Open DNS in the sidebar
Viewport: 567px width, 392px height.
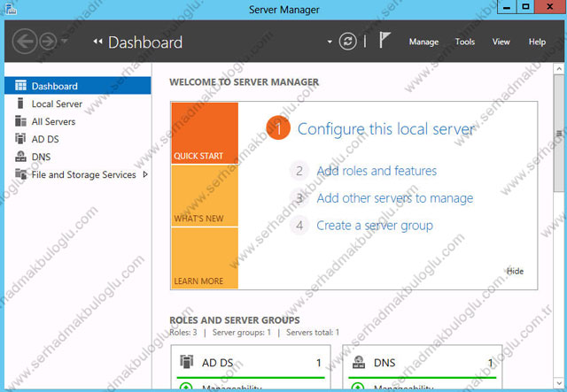point(78,157)
